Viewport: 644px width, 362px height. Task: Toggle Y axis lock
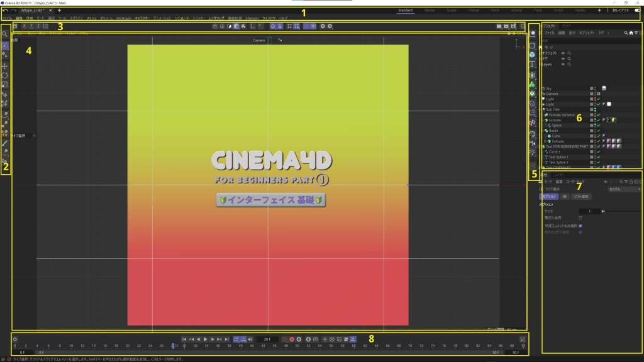[31, 26]
